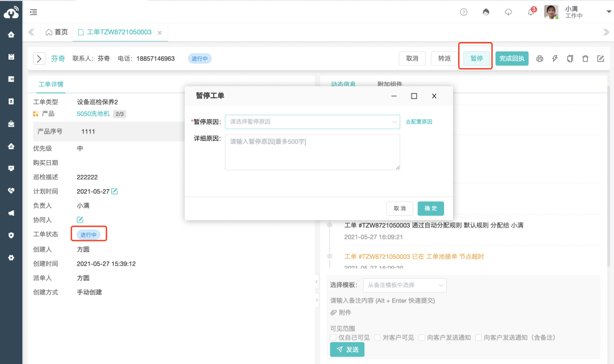This screenshot has height=364, width=614.
Task: Open the settings gear icon in the sidebar
Action: coord(12,257)
